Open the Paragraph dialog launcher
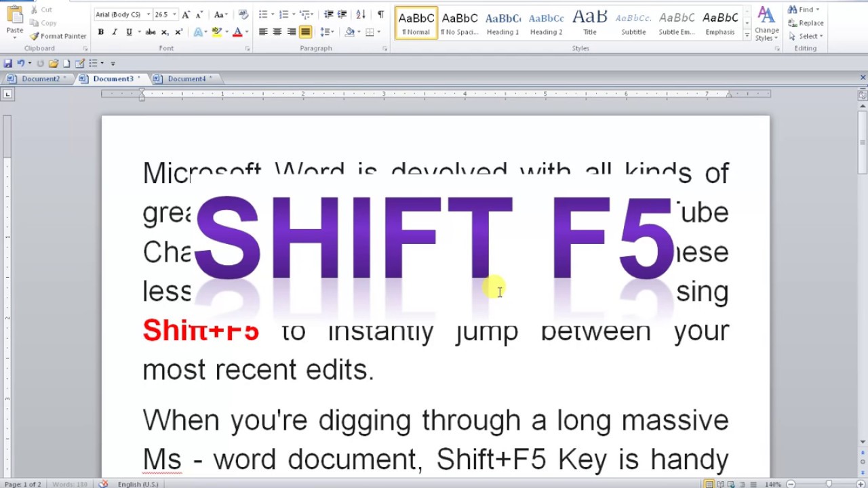The height and width of the screenshot is (488, 868). tap(384, 49)
